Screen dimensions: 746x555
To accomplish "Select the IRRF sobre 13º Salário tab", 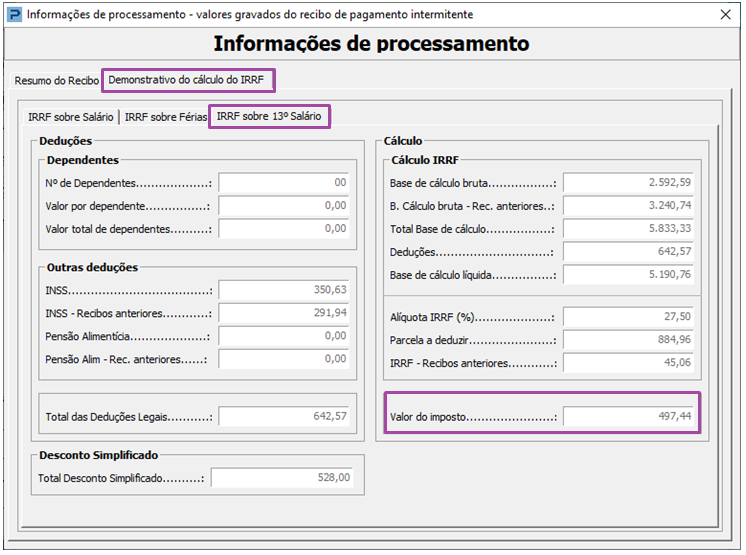I will click(x=269, y=117).
